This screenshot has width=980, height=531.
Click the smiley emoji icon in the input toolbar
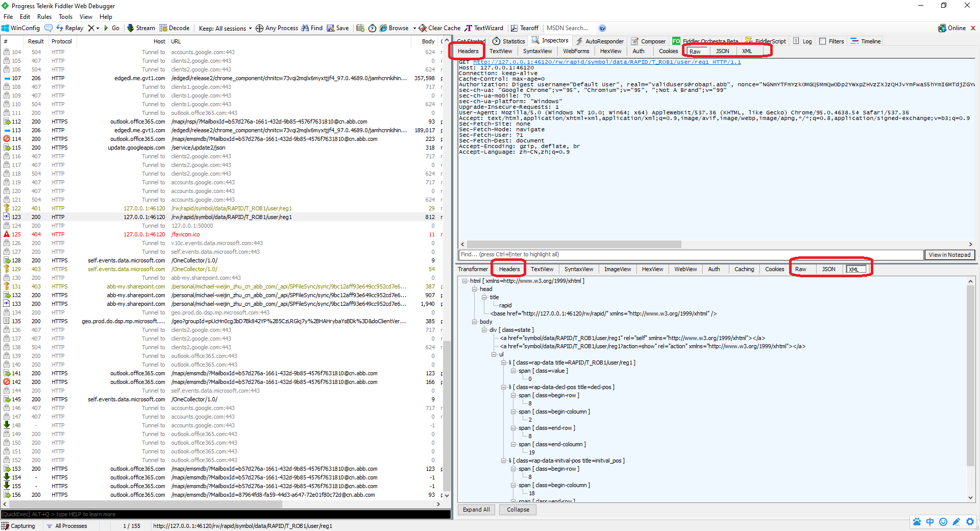[x=943, y=522]
